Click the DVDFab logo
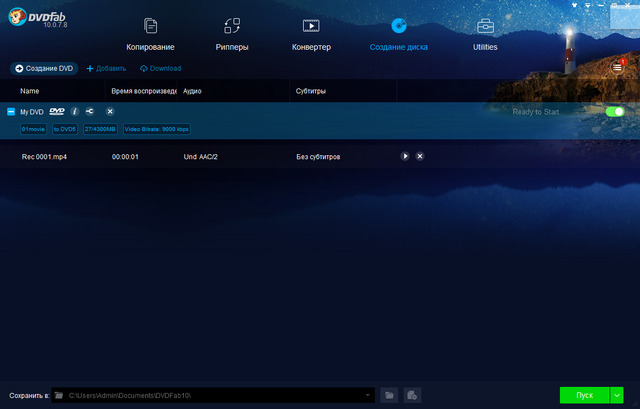The height and width of the screenshot is (409, 640). click(x=38, y=18)
